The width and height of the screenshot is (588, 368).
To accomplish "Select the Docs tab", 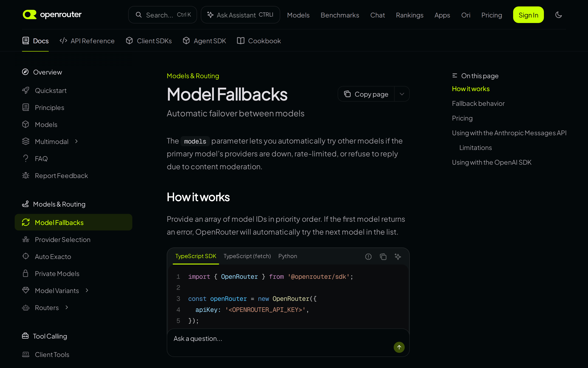I will pyautogui.click(x=35, y=41).
